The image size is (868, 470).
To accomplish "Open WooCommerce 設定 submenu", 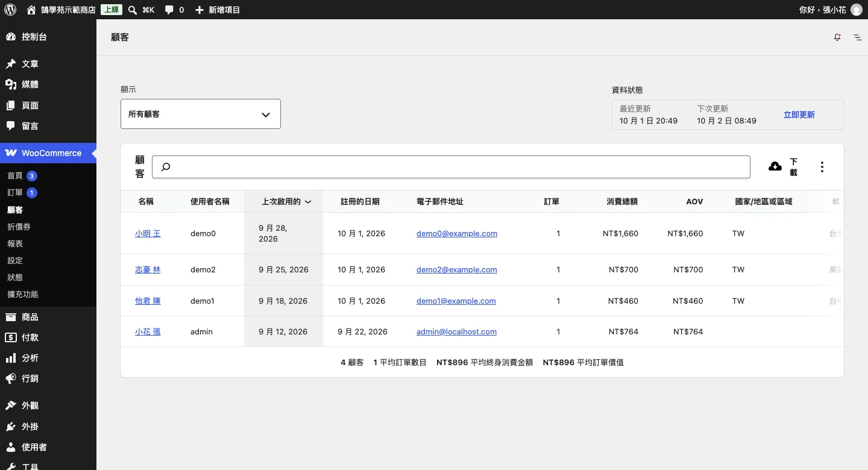I will (x=48, y=261).
